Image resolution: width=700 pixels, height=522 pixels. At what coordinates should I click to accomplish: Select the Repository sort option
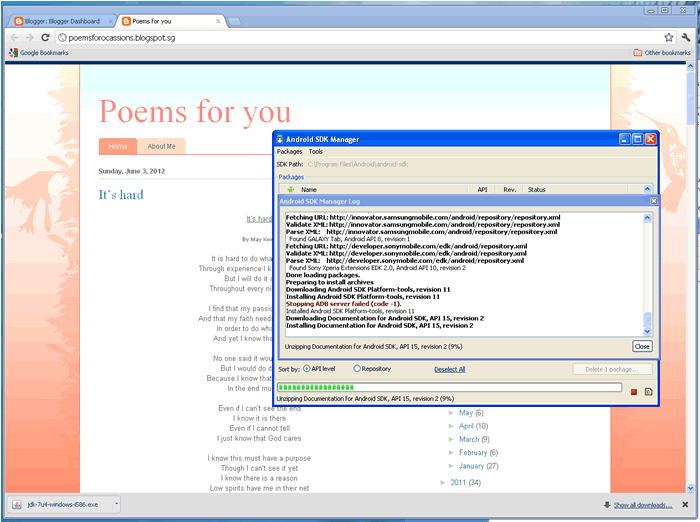point(357,369)
